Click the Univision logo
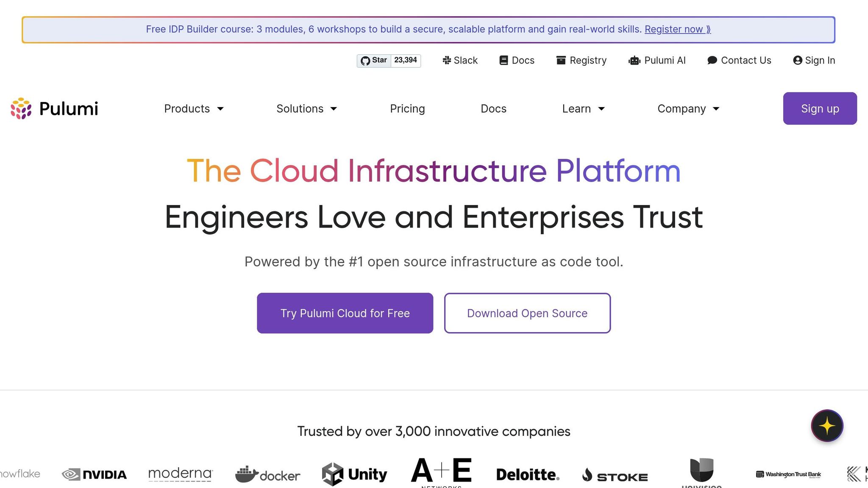Screen dimensions: 868x488 click(701, 473)
